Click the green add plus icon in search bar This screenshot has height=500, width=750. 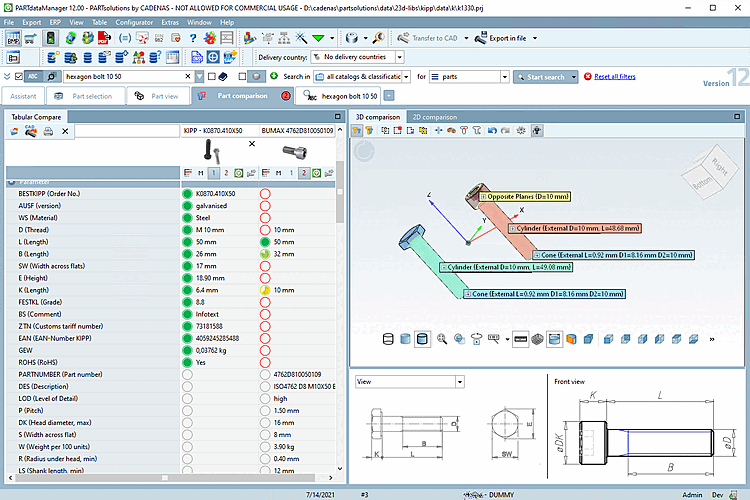point(274,76)
